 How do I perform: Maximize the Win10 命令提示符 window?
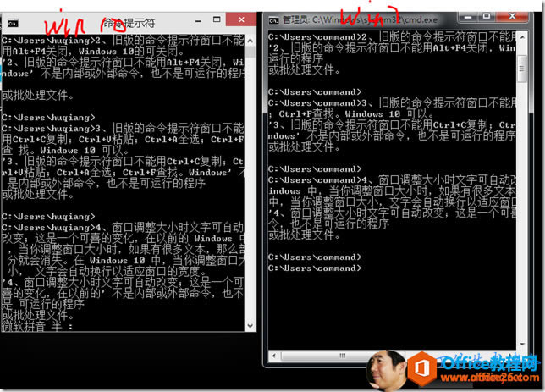pyautogui.click(x=217, y=19)
